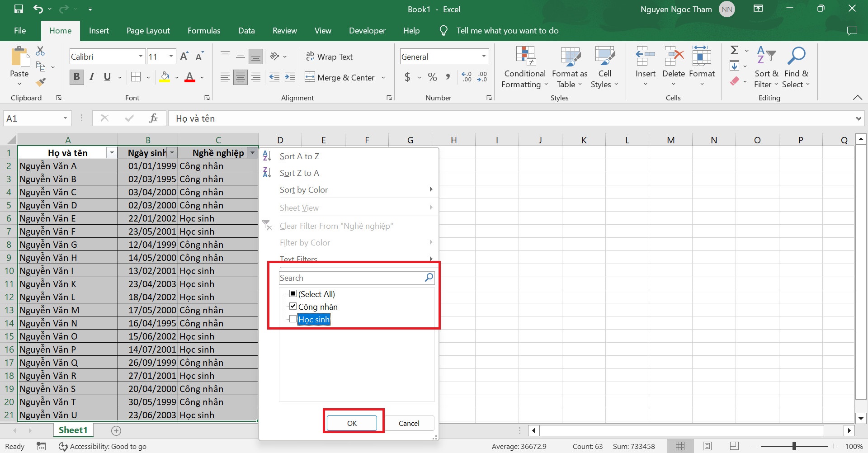This screenshot has width=868, height=453.
Task: Decrease decimal places
Action: tap(482, 77)
